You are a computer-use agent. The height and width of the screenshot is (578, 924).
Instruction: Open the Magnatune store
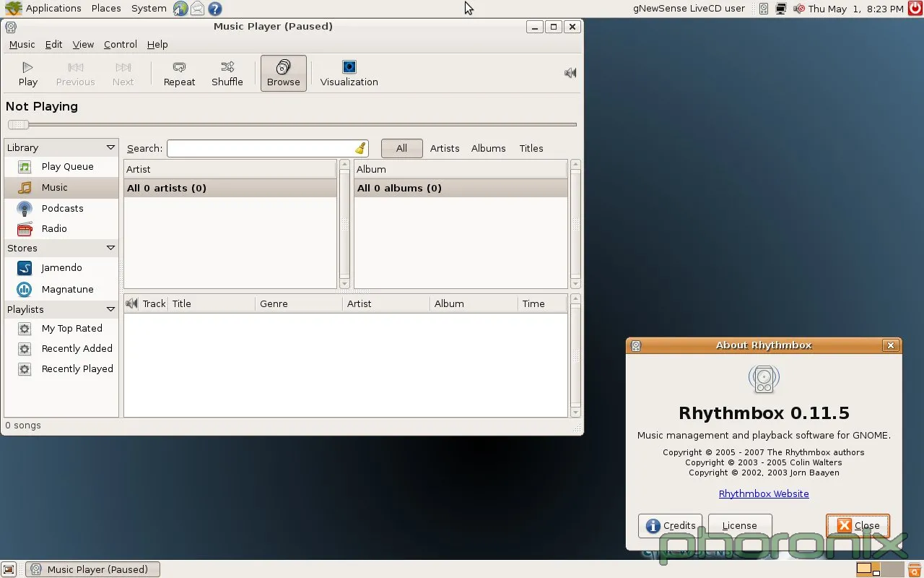[x=67, y=290]
